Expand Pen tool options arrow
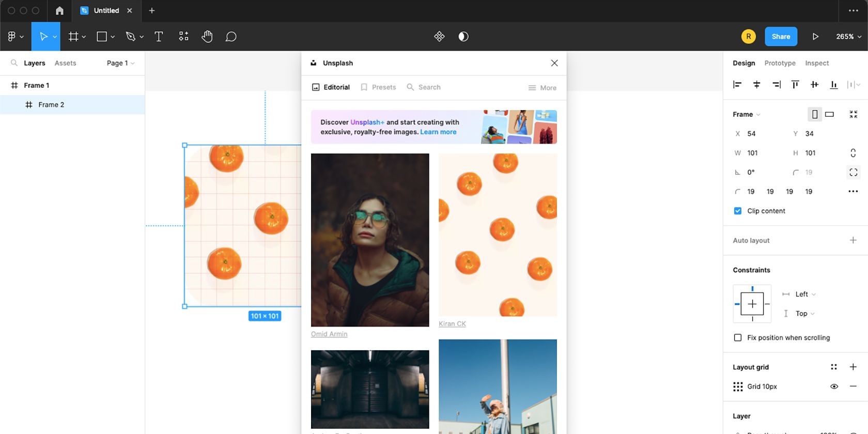The image size is (868, 434). point(142,37)
